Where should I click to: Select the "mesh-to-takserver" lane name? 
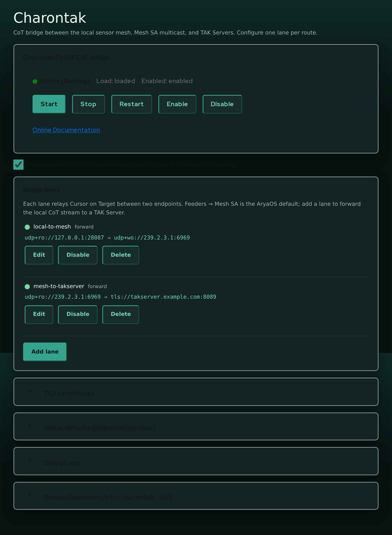[x=59, y=286]
